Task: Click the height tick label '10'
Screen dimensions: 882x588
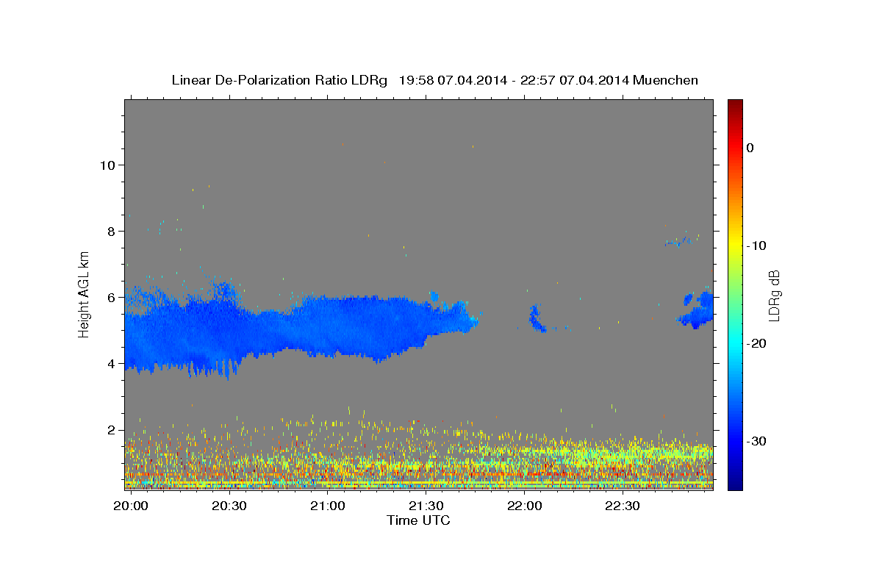Action: pos(109,165)
